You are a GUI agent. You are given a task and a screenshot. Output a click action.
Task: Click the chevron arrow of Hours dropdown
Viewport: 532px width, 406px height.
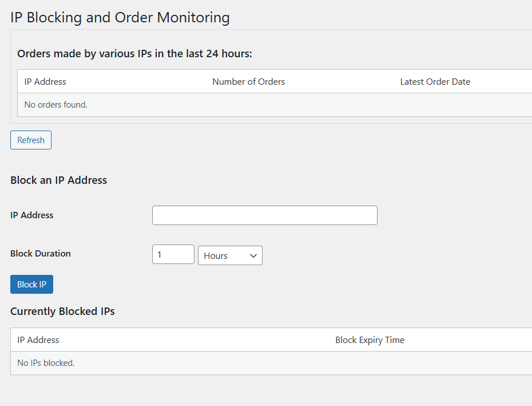pyautogui.click(x=253, y=256)
